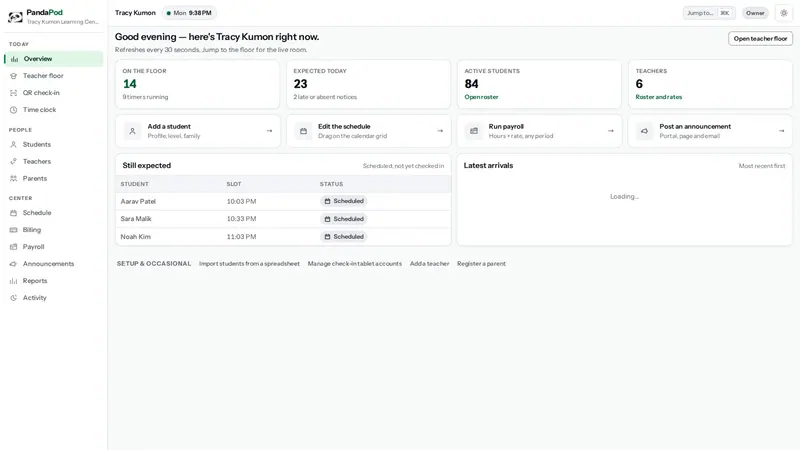Screen dimensions: 800x450
Task: Click the Teacher floor sidebar icon
Action: 14,76
